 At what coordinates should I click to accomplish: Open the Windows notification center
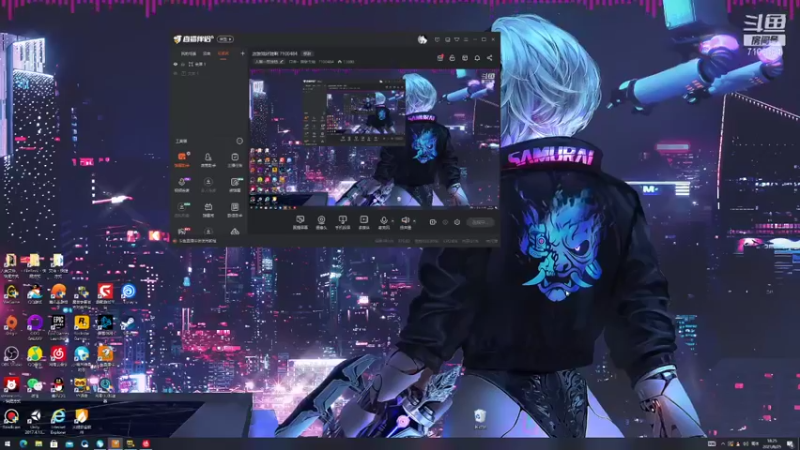(x=790, y=444)
